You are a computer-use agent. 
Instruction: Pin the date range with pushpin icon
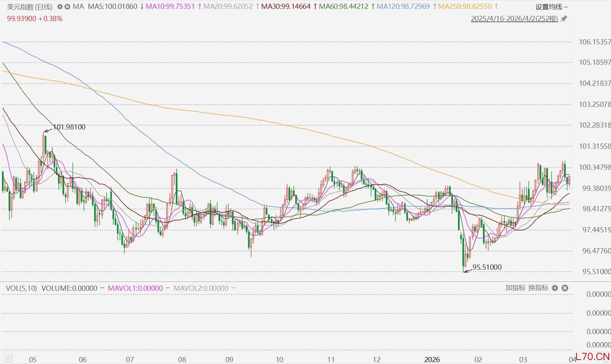[564, 18]
